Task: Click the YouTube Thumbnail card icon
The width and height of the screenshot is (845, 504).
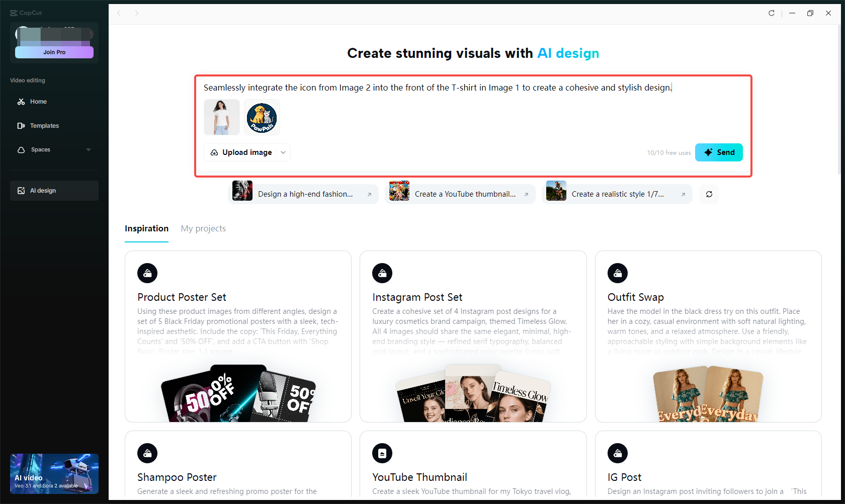Action: [382, 453]
